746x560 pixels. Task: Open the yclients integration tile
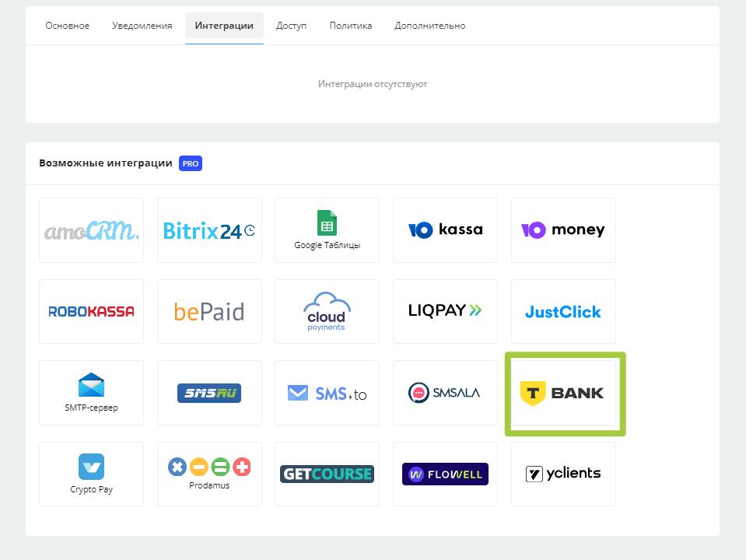[x=563, y=474]
